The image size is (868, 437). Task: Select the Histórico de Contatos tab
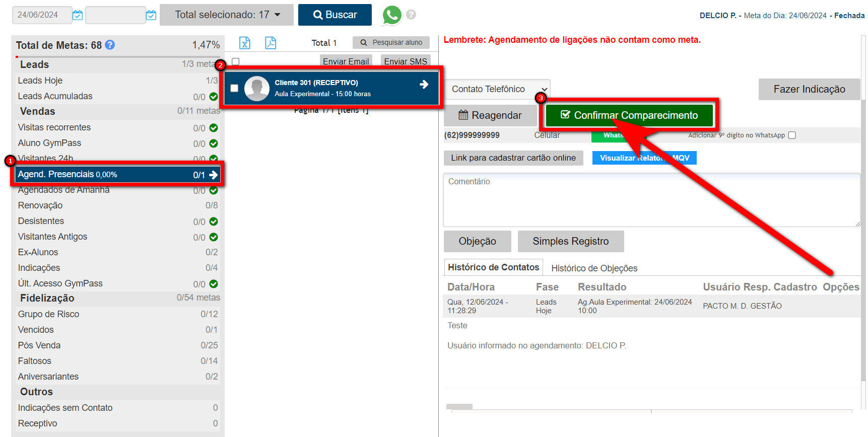(493, 267)
